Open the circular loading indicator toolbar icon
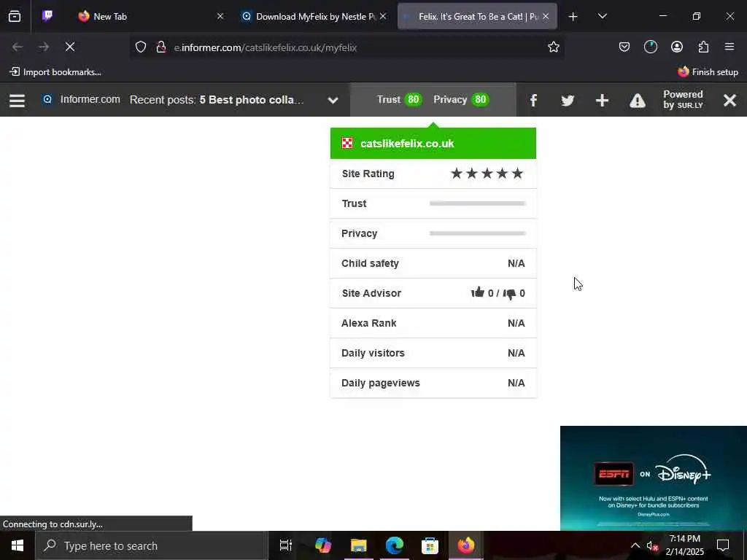Screen dimensions: 747x560 click(651, 47)
